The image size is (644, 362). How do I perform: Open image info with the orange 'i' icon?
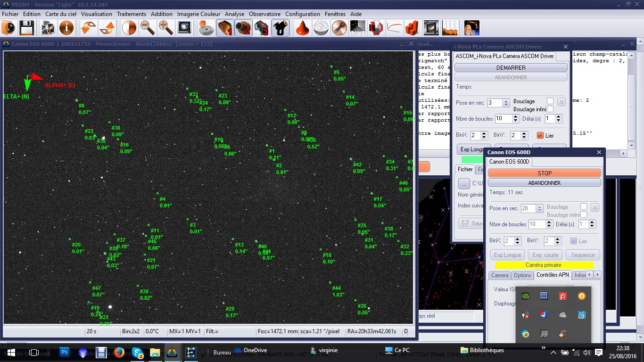(x=66, y=28)
